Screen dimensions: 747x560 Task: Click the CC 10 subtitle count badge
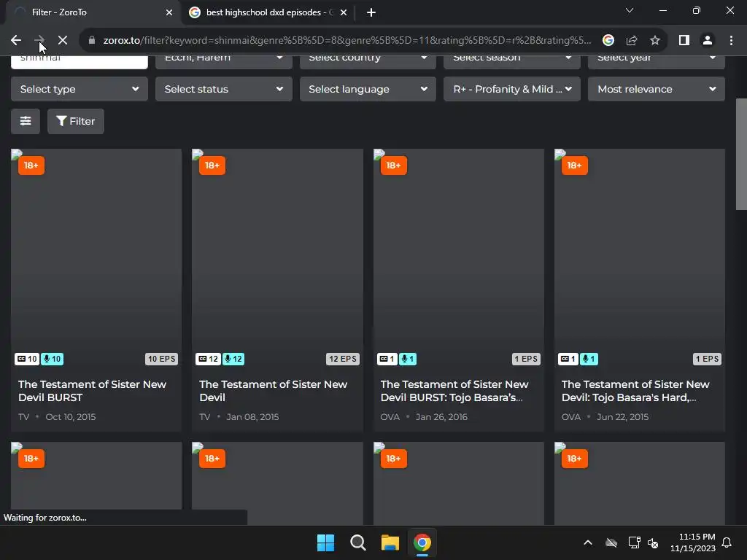coord(27,359)
